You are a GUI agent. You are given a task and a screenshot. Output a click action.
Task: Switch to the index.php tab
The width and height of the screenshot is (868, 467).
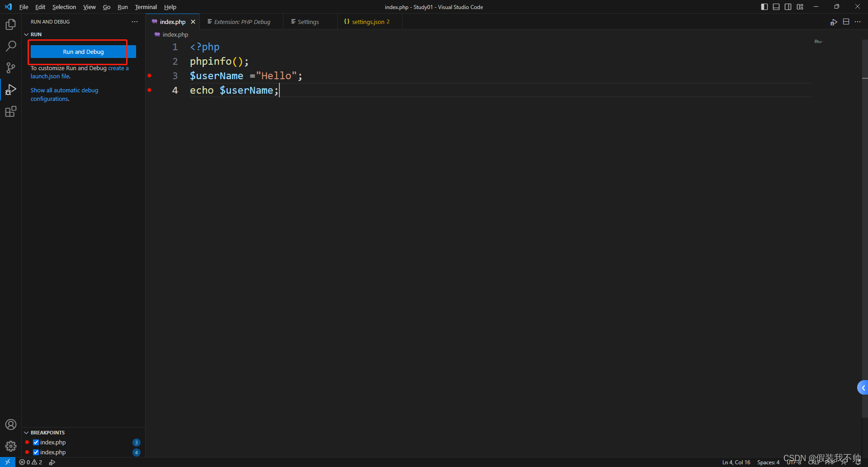coord(172,22)
